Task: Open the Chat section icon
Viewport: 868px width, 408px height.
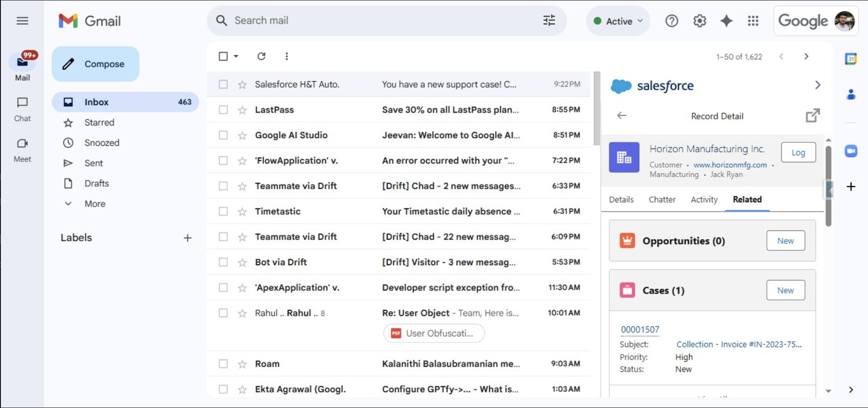Action: pos(22,102)
